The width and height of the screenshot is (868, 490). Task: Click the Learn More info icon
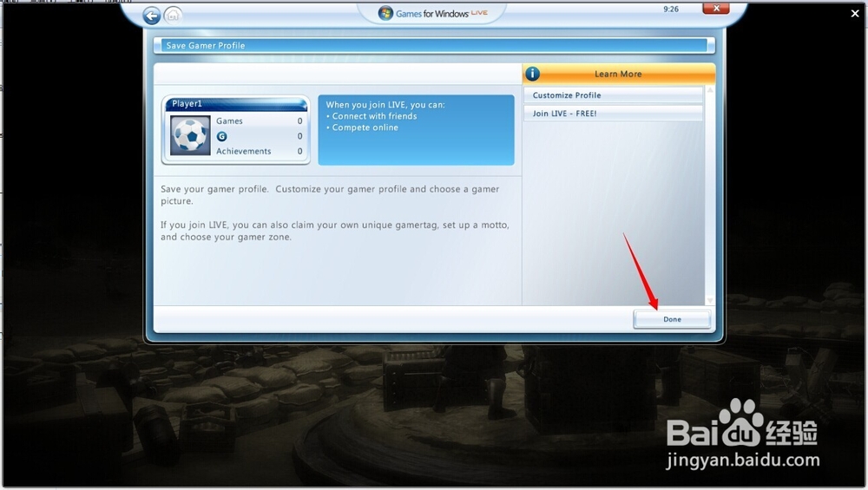(533, 74)
